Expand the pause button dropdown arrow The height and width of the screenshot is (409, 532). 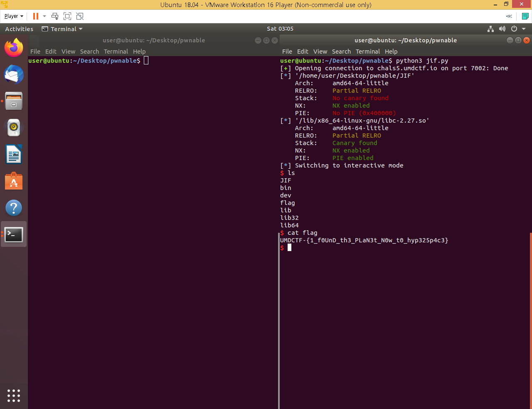point(44,16)
